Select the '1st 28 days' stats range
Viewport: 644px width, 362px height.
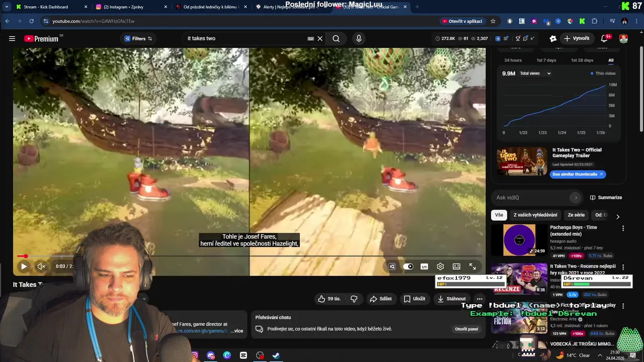coord(582,60)
